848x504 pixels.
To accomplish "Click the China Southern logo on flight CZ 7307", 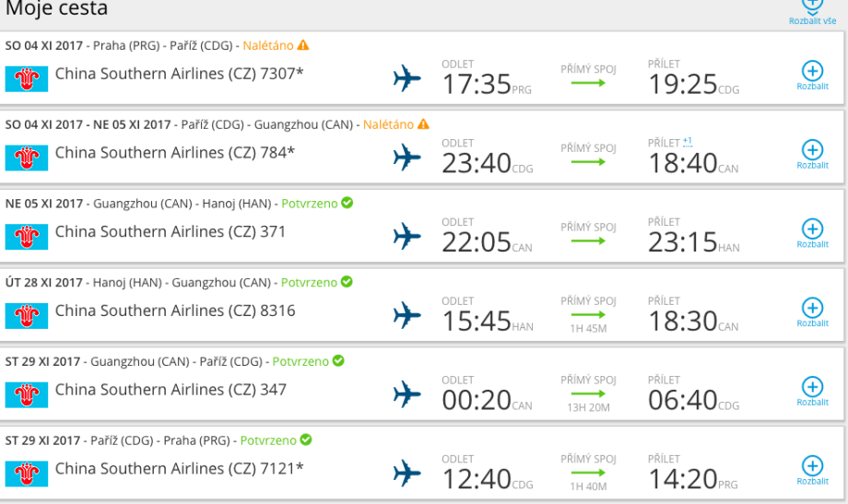I will tap(27, 78).
